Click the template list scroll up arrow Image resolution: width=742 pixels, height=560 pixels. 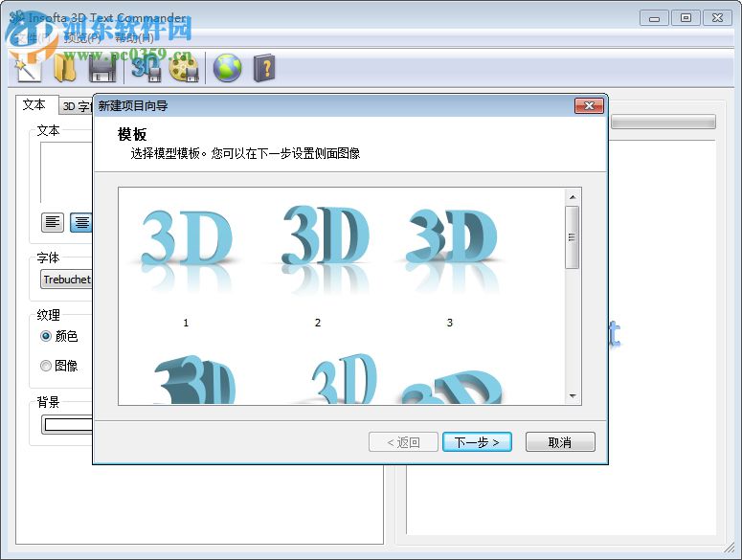coord(573,197)
